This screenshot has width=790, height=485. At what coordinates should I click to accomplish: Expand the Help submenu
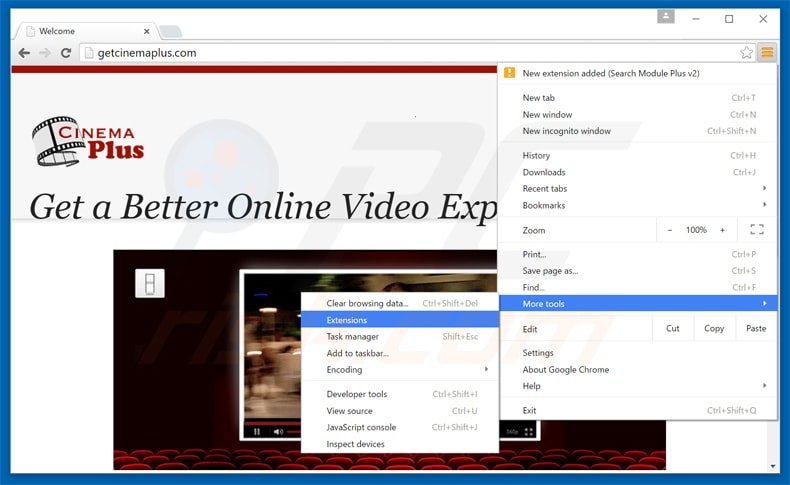click(637, 386)
